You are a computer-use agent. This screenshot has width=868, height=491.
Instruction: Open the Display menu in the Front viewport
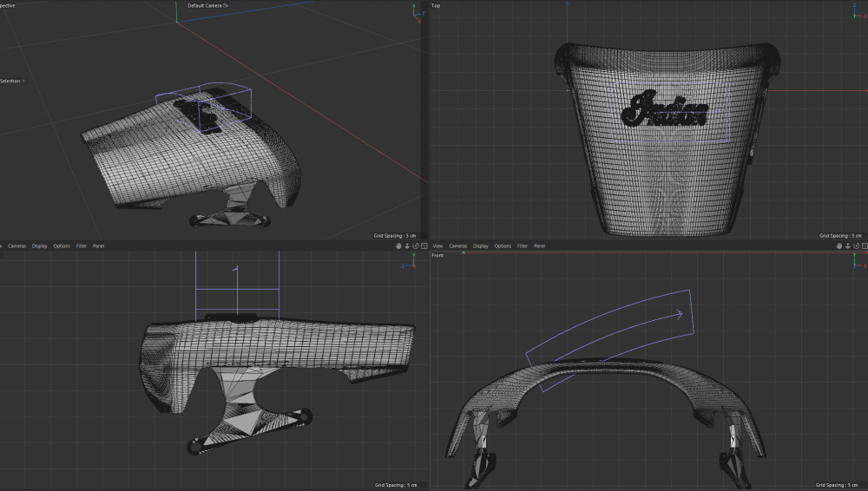point(481,246)
